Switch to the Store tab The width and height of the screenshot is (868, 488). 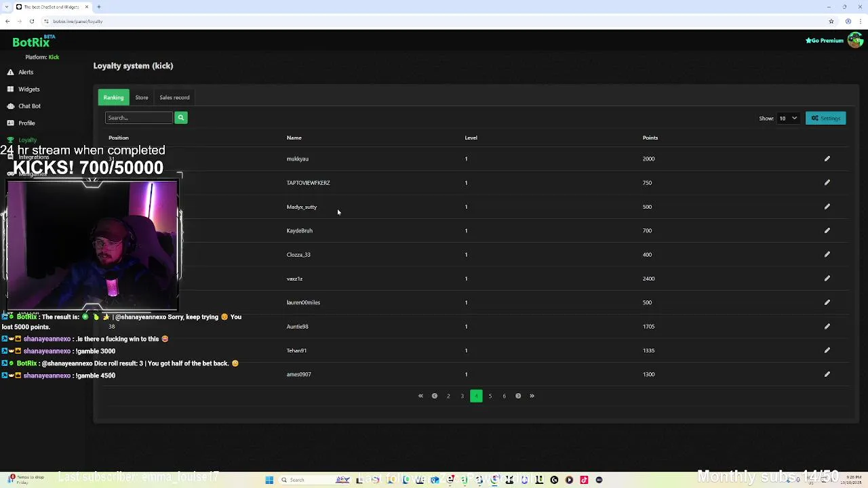(142, 98)
